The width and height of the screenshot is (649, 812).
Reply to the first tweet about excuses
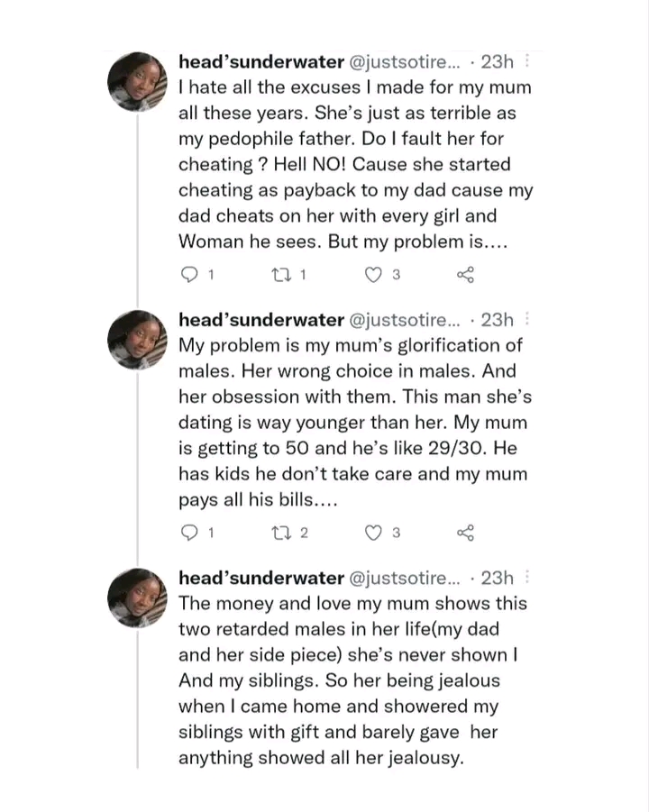pyautogui.click(x=189, y=276)
